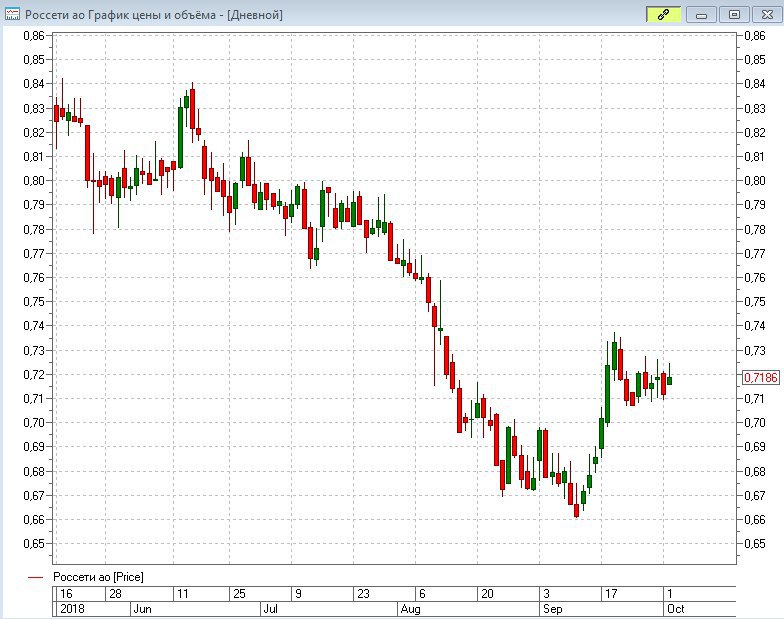Click the Jun month label
This screenshot has height=619, width=784.
[x=142, y=608]
